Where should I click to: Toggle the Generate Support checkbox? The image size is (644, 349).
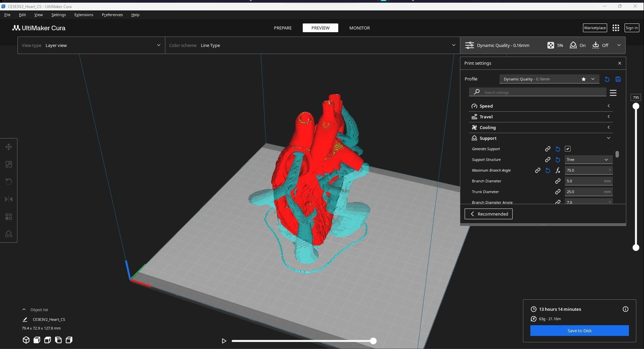[568, 149]
